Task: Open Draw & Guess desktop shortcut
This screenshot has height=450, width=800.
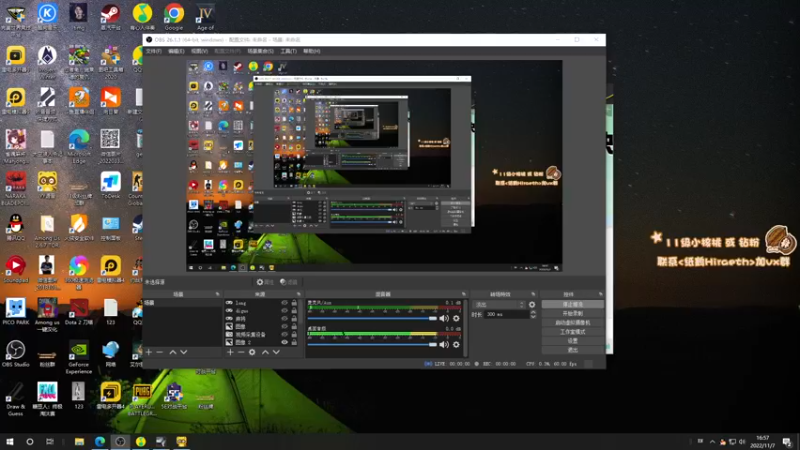Action: point(15,399)
